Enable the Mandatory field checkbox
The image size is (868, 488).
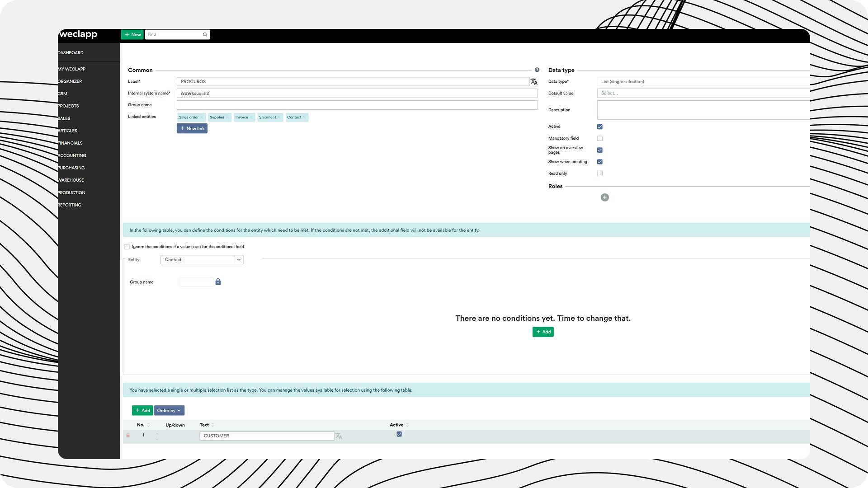(599, 139)
